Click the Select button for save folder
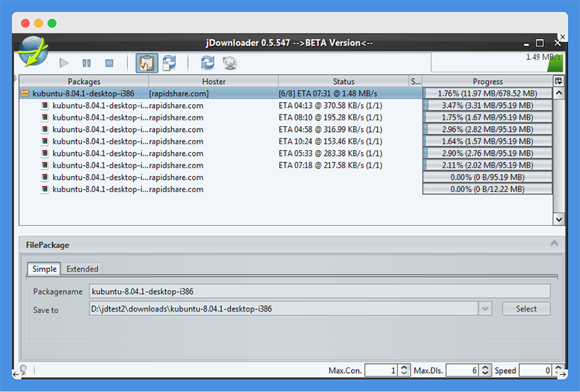Viewport: 580px width, 392px height. [x=526, y=309]
